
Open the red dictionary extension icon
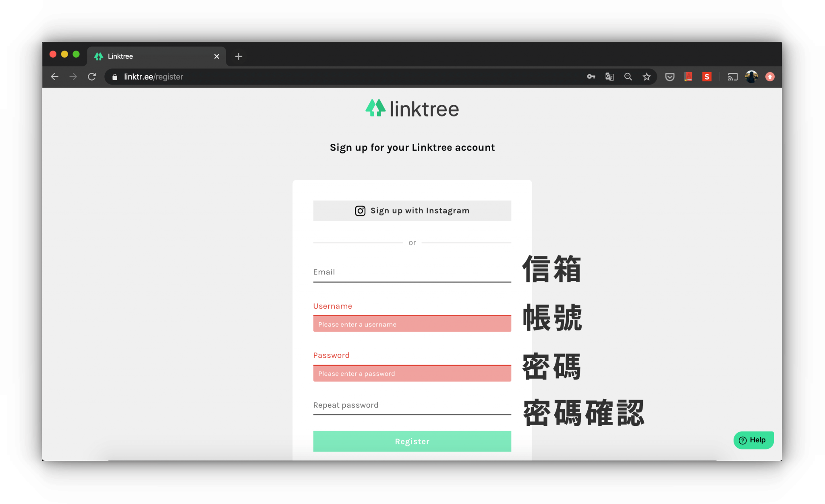[688, 77]
